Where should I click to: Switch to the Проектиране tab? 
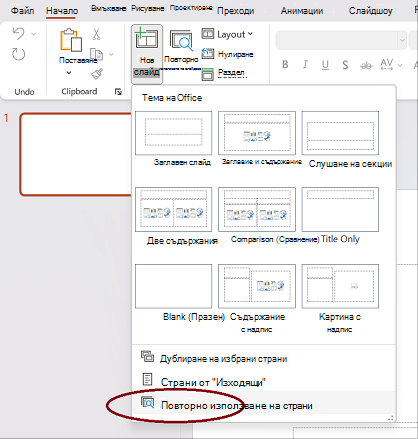[x=191, y=8]
